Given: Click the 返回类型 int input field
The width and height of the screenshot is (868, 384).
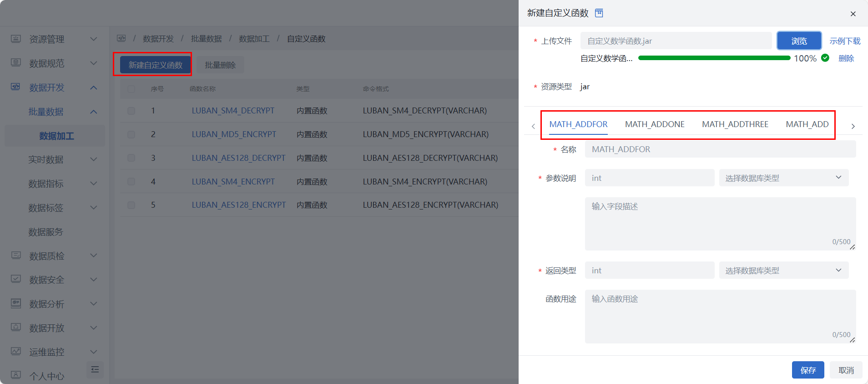Looking at the screenshot, I should pyautogui.click(x=650, y=270).
